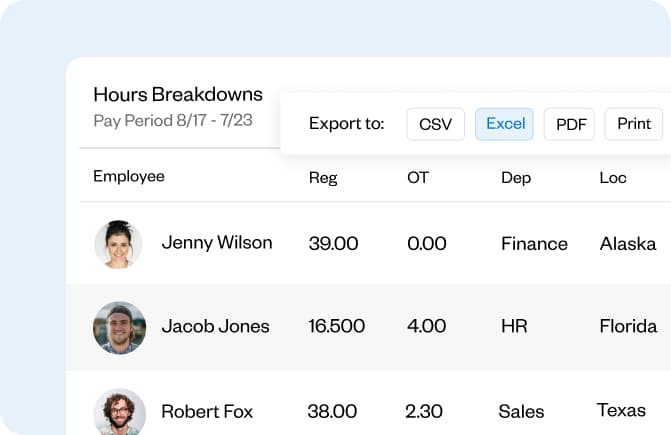Select the Jacob Jones name
Image resolution: width=671 pixels, height=435 pixels.
215,326
